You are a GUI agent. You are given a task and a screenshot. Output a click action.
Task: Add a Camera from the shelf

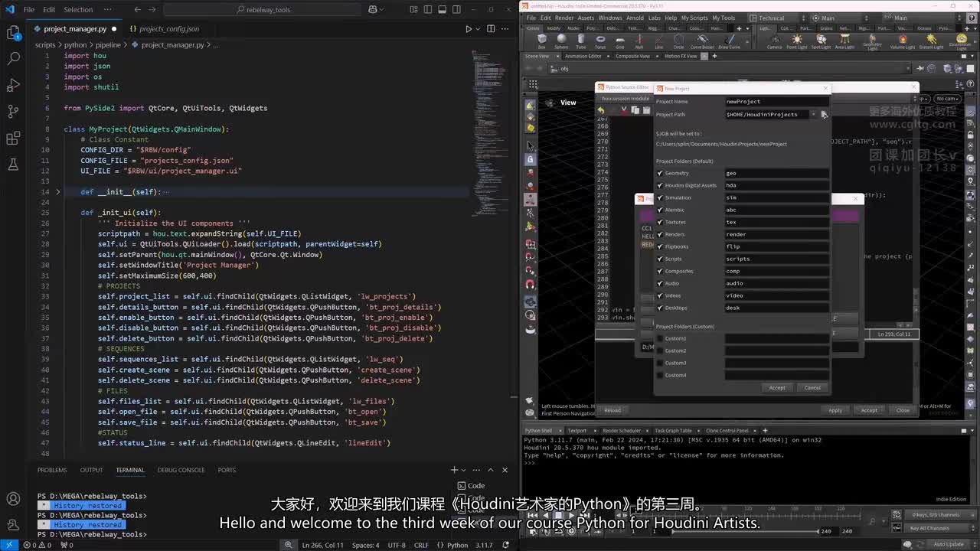[775, 41]
